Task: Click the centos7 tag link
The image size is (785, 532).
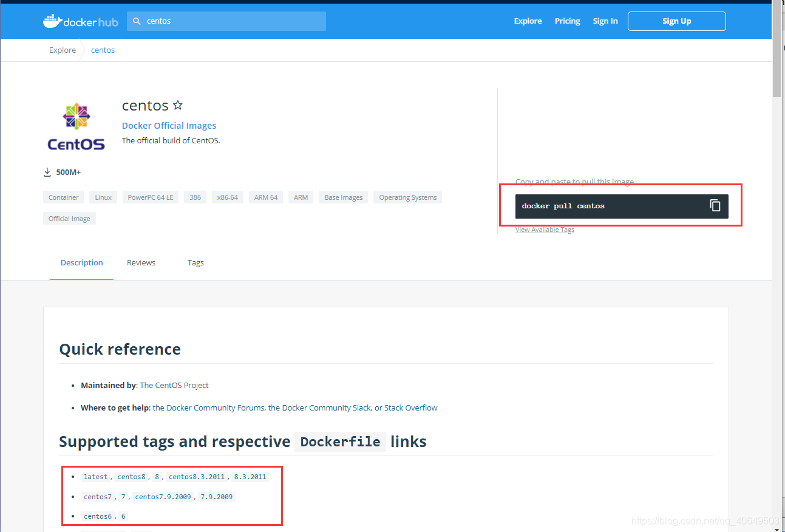Action: click(x=98, y=496)
